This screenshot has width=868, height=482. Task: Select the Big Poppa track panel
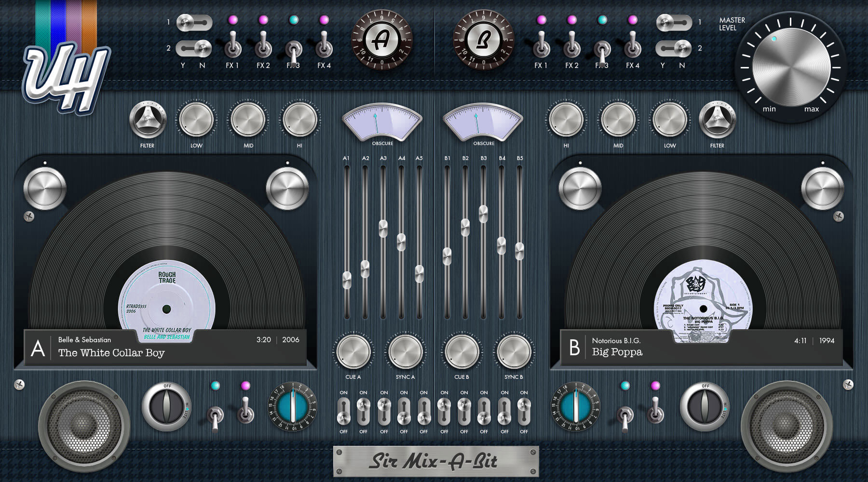click(701, 348)
